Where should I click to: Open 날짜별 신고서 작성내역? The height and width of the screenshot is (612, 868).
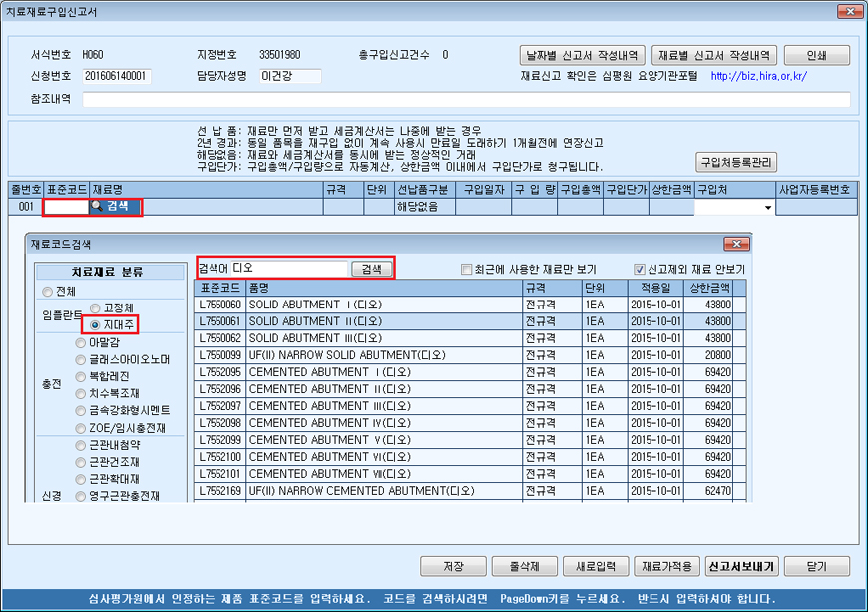click(583, 55)
